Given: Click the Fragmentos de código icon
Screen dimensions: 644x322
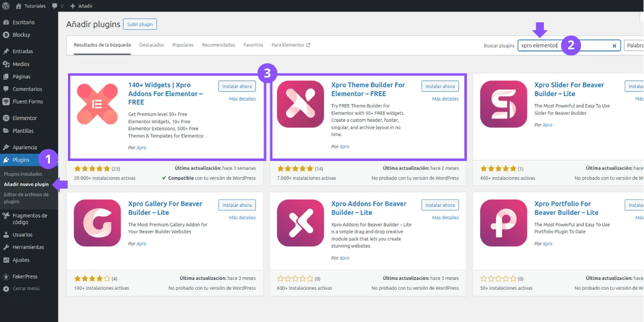Looking at the screenshot, I should click(x=6, y=216).
